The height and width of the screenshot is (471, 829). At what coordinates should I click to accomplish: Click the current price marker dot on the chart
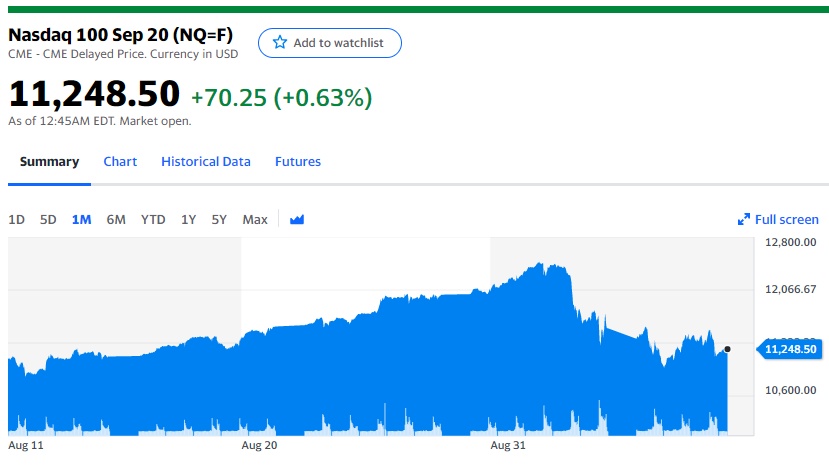[727, 349]
